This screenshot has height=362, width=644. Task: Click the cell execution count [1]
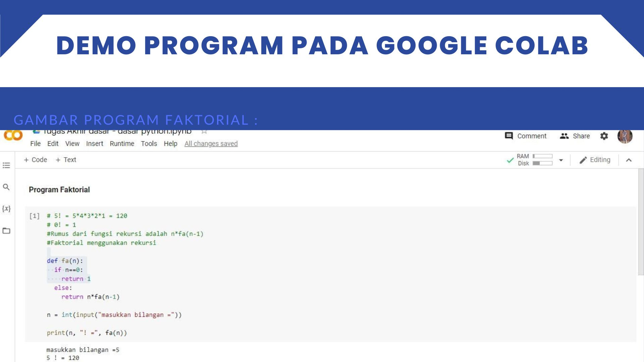click(35, 216)
